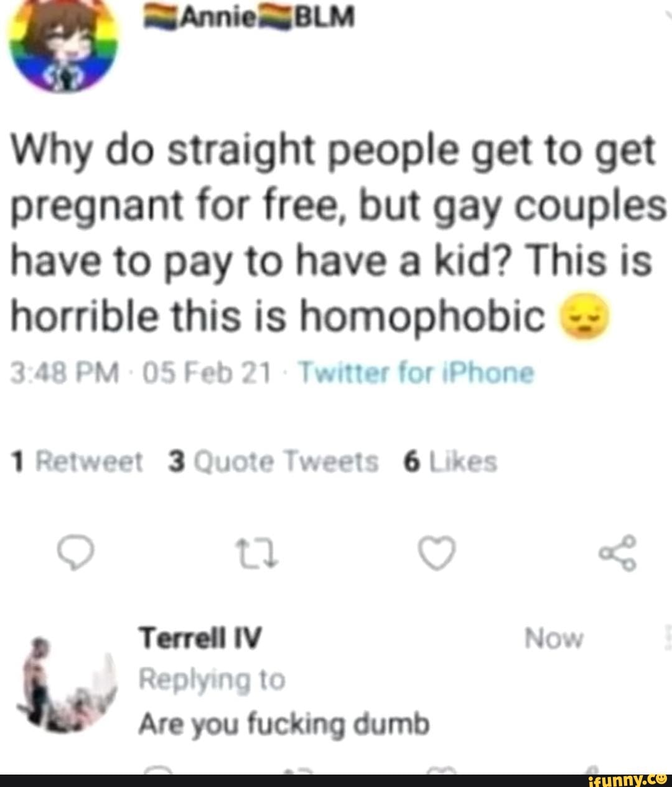672x787 pixels.
Task: View the 6 Likes list
Action: [x=449, y=462]
